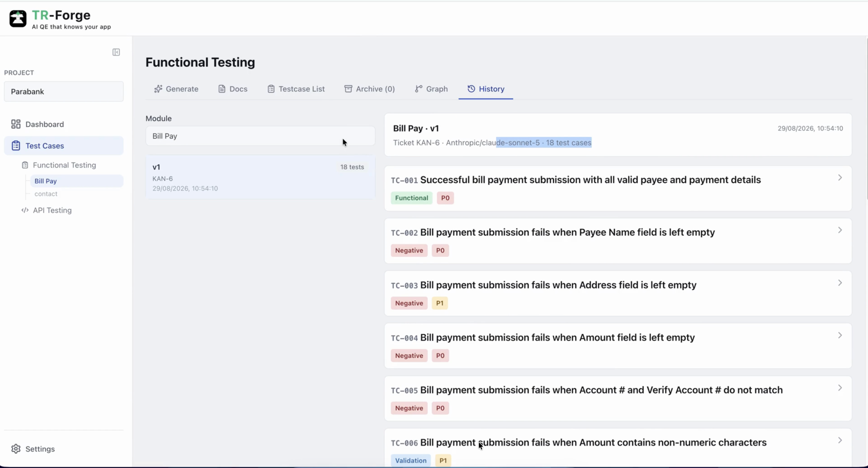Screen dimensions: 868x468
Task: Switch to the Docs tab
Action: pyautogui.click(x=233, y=89)
